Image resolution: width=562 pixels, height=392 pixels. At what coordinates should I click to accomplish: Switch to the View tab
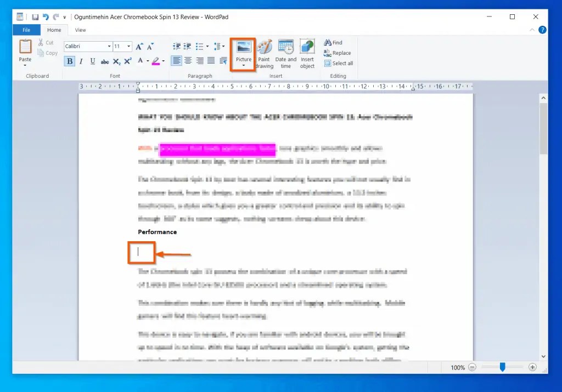[x=80, y=30]
